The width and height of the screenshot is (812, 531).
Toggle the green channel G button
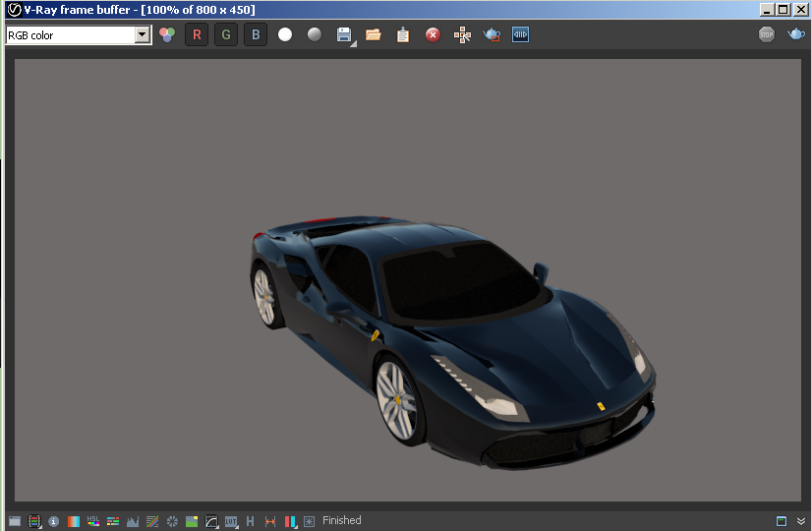226,34
